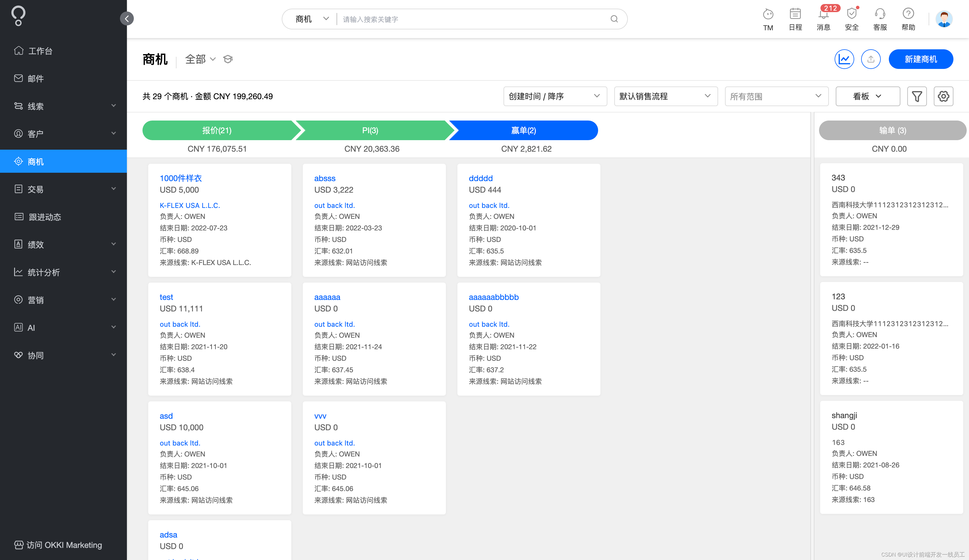Open the 1000件样衣 opportunity

pyautogui.click(x=181, y=178)
